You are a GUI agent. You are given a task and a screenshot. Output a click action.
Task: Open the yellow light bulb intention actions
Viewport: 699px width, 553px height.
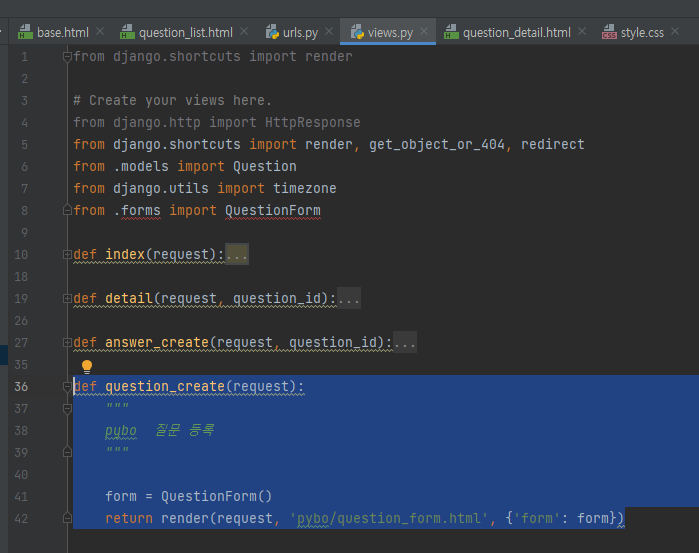pos(87,367)
